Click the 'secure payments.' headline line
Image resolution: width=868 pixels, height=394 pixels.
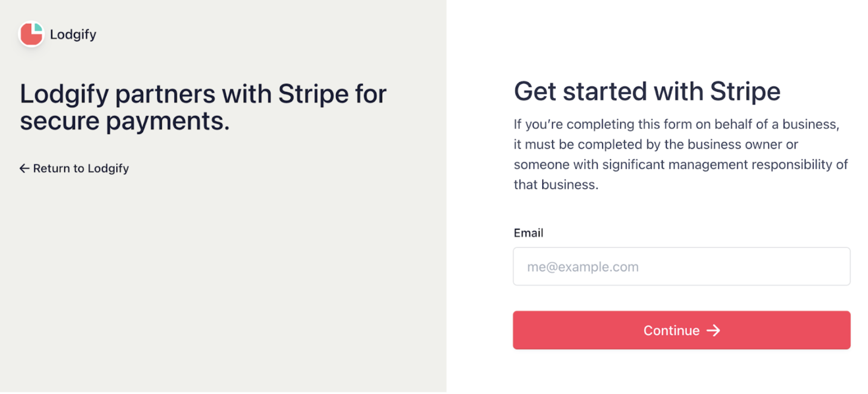124,121
